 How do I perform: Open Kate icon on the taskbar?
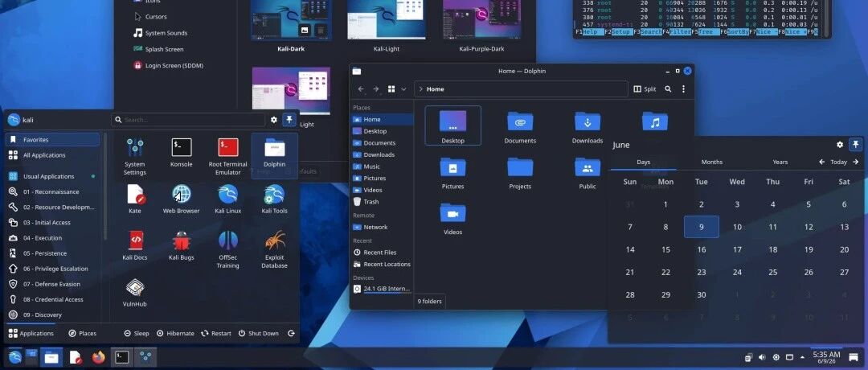[x=76, y=356]
